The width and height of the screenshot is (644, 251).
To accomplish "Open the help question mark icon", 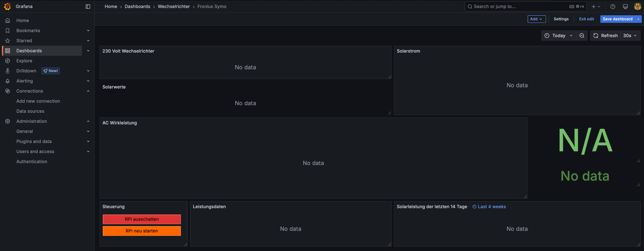I will click(x=612, y=6).
